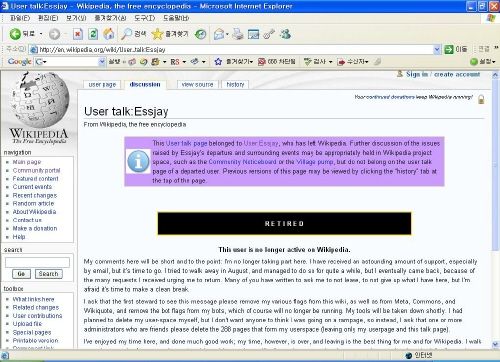Screen dimensions: 500x362
Task: Expand the address bar dropdown arrow
Action: 437,50
